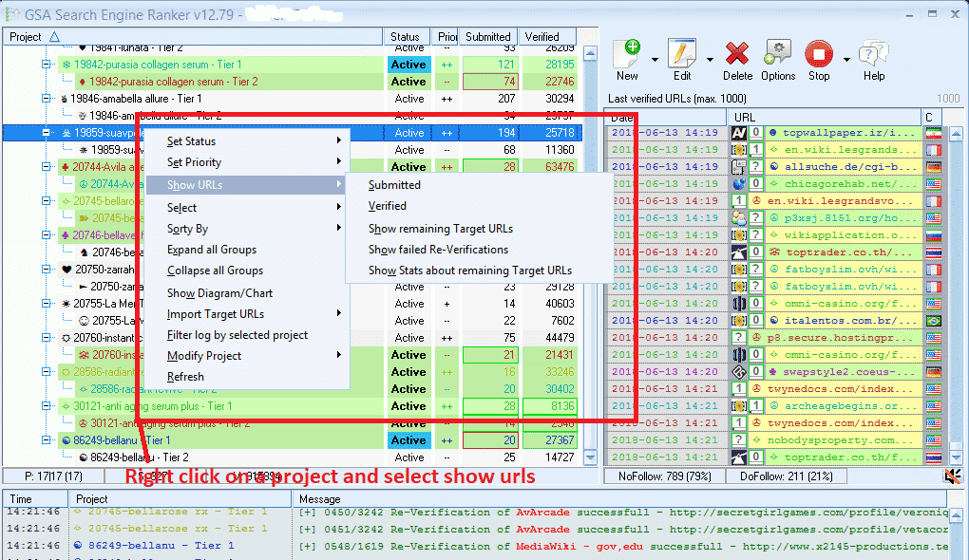Open the Modify Project submenu

pyautogui.click(x=248, y=356)
